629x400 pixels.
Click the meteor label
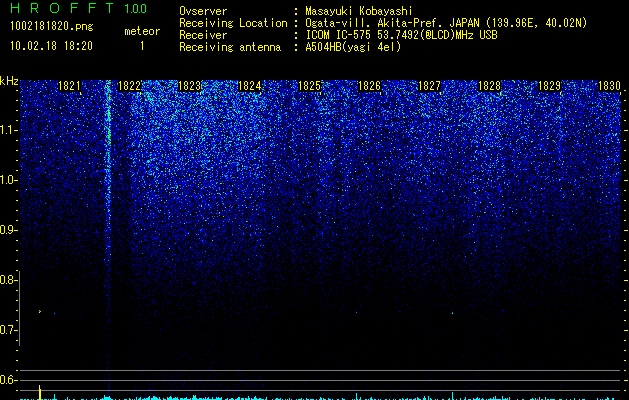(x=142, y=31)
